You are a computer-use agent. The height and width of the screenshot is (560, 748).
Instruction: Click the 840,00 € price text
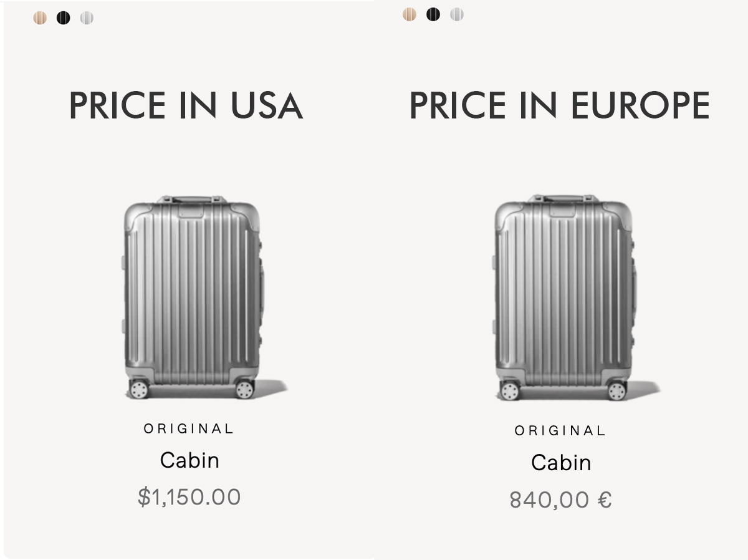(560, 500)
